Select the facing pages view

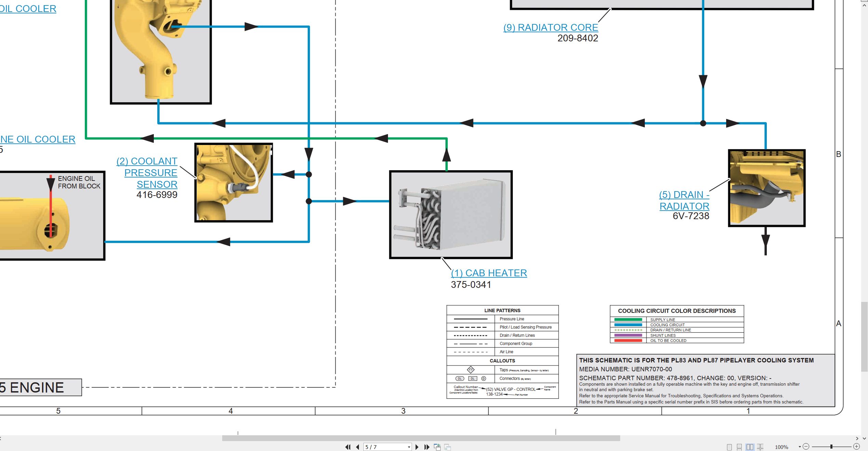[750, 447]
